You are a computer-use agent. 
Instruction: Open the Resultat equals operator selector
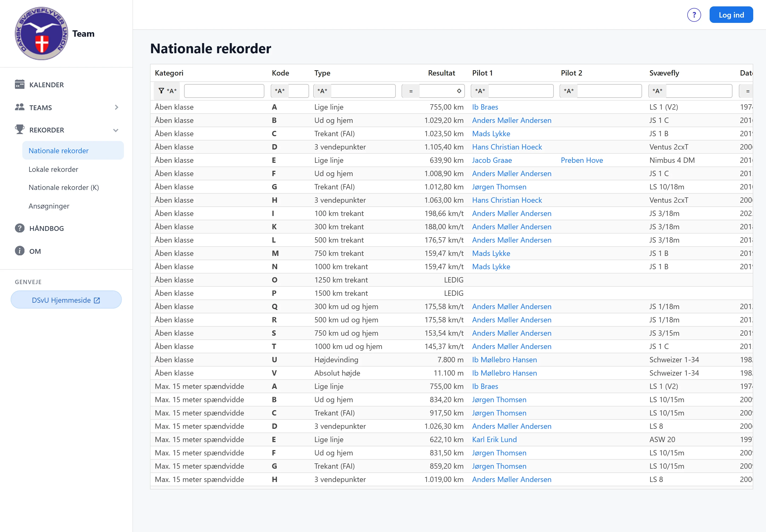(x=411, y=91)
